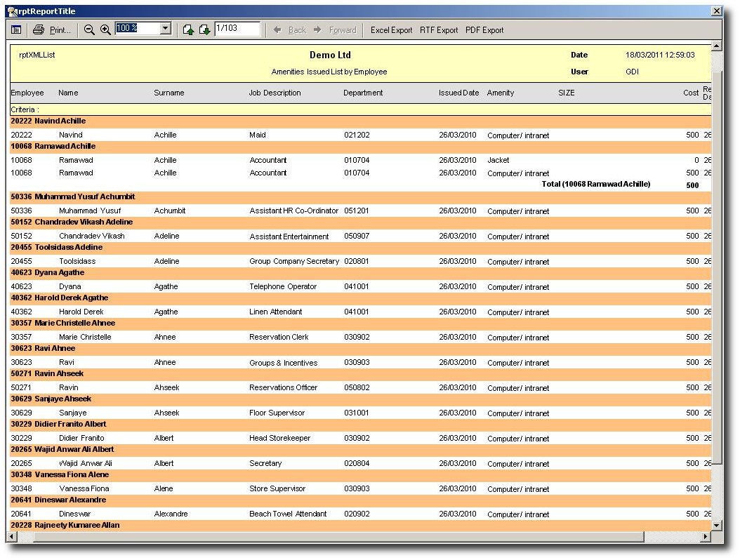Close the rptReportTitle window

[716, 11]
